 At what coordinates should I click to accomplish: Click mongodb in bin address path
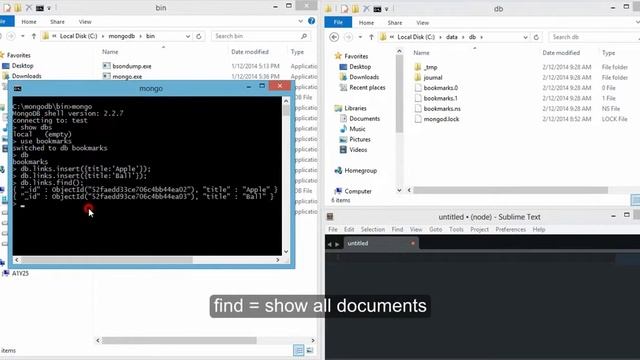[122, 36]
